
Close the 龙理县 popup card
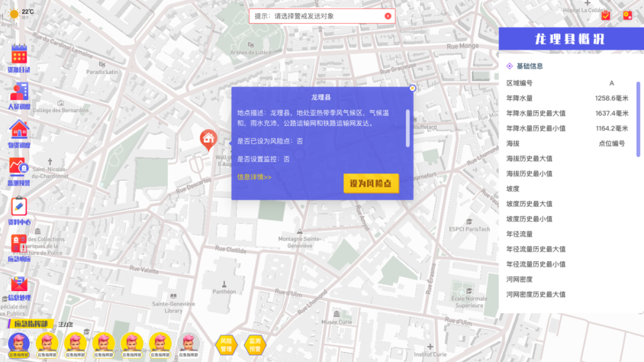click(x=412, y=88)
